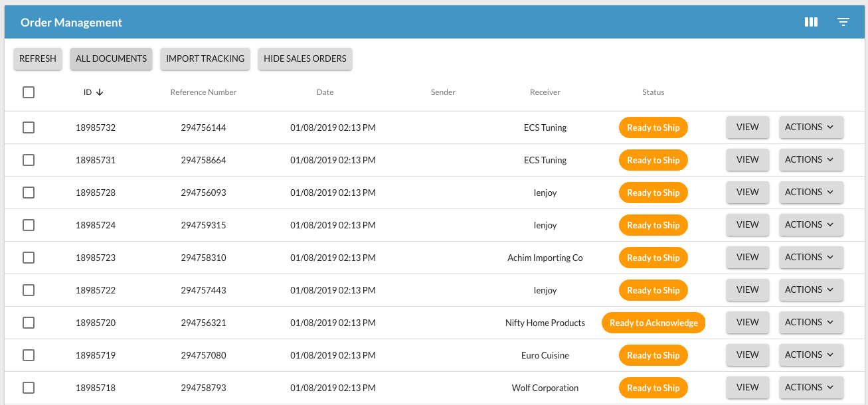Open the column view icon in header
The width and height of the screenshot is (868, 405).
pos(811,22)
